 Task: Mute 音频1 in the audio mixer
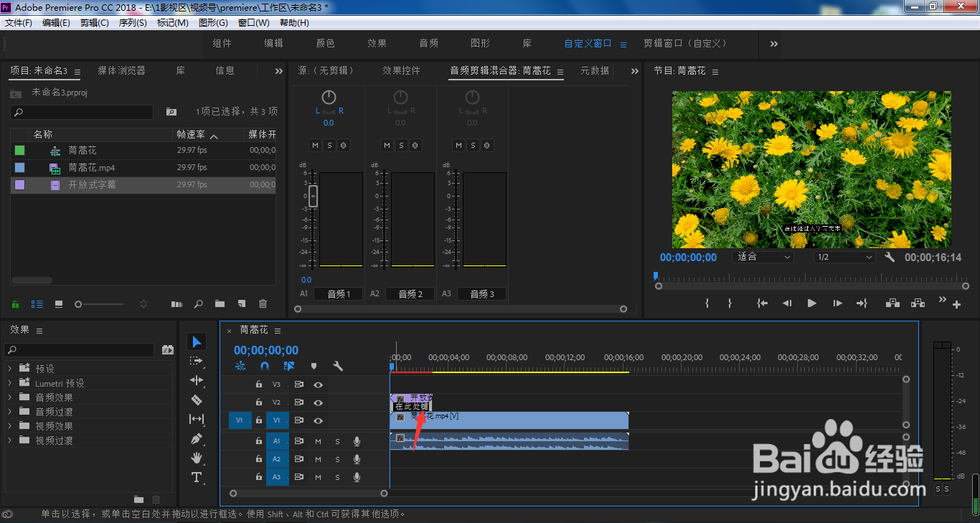tap(315, 145)
